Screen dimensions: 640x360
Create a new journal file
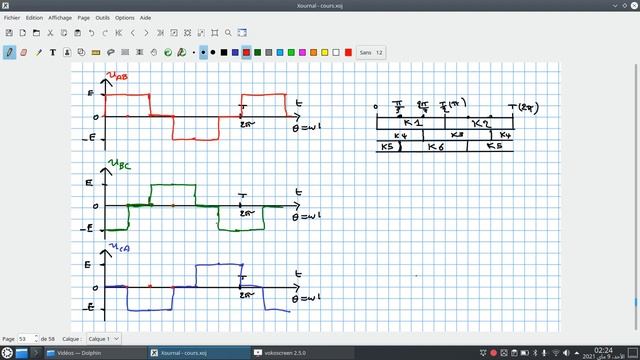(23, 33)
